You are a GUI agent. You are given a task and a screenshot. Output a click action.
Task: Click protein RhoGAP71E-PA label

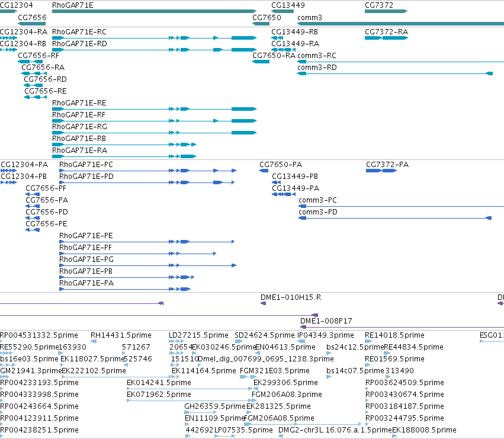[86, 283]
